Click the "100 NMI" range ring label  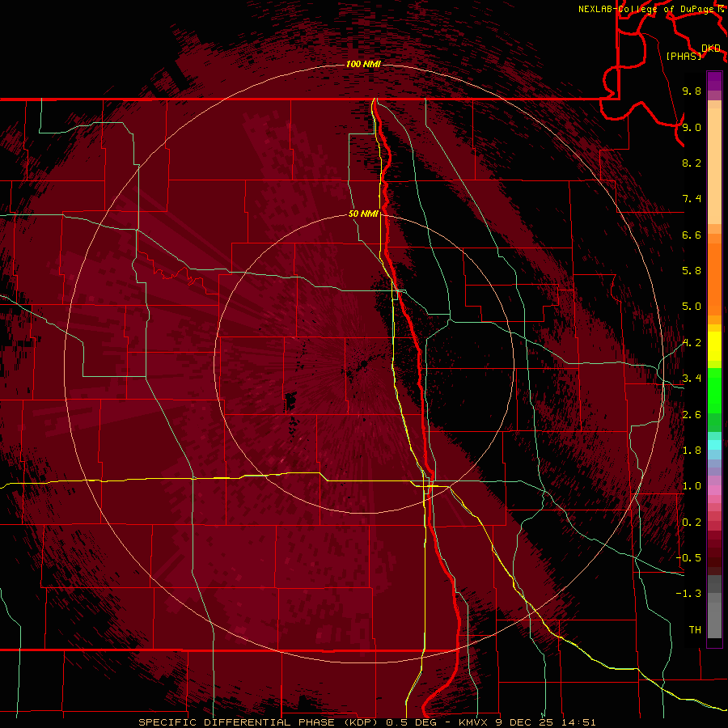(x=363, y=64)
